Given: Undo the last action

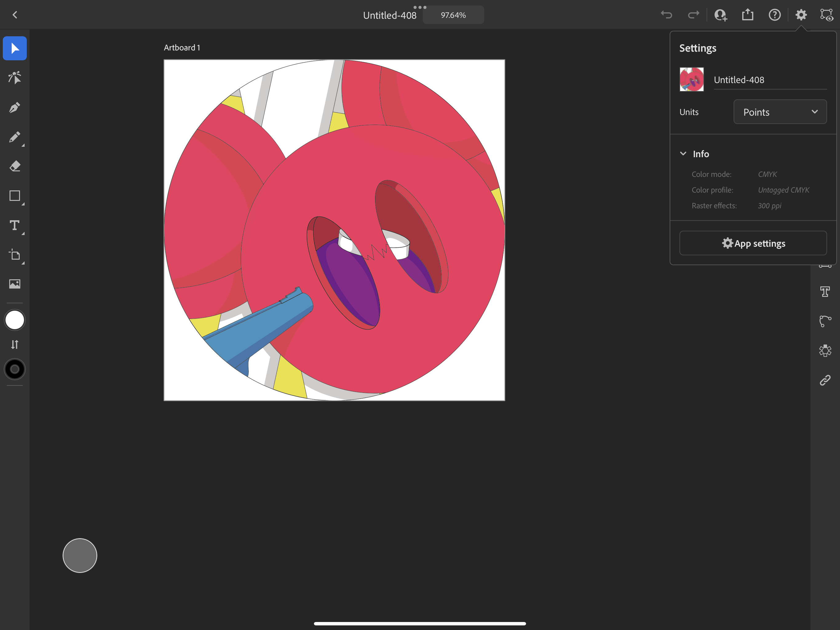Looking at the screenshot, I should (667, 15).
